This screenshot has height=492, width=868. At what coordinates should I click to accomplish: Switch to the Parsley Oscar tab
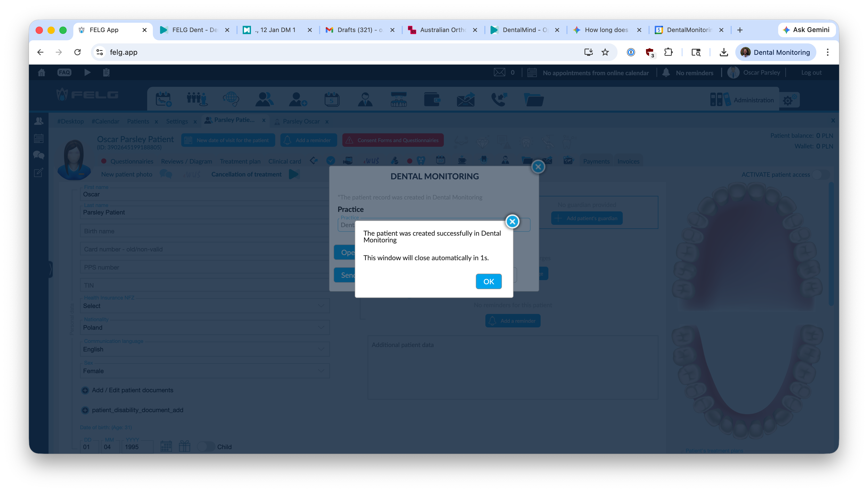pos(301,121)
